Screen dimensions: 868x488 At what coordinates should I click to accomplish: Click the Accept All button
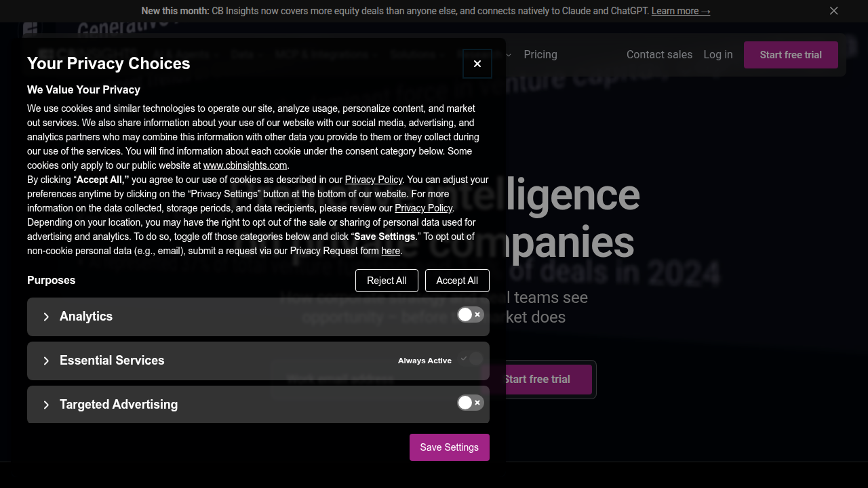coord(457,281)
